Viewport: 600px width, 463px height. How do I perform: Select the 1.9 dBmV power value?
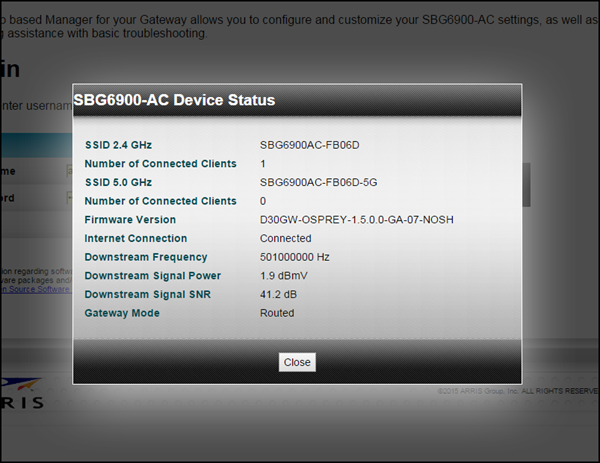[x=283, y=276]
